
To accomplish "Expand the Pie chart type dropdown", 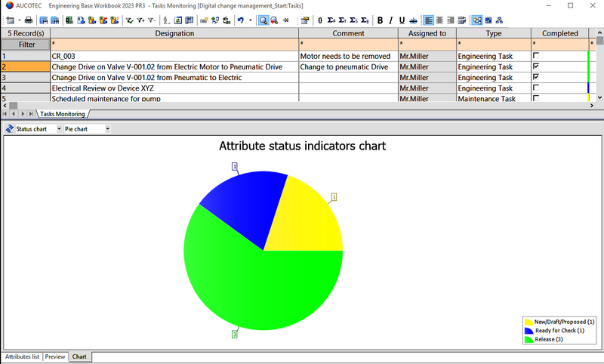I will pos(106,129).
